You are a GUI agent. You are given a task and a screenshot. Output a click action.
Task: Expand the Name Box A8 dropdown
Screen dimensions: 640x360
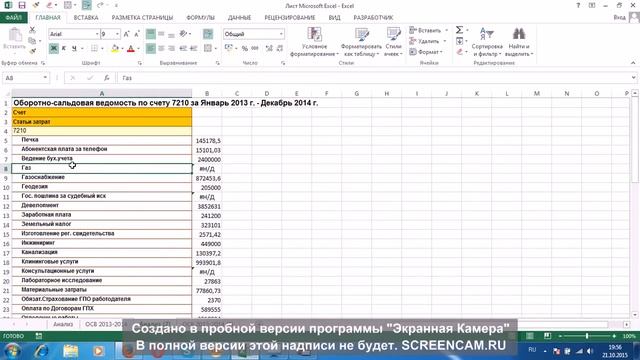click(45, 78)
